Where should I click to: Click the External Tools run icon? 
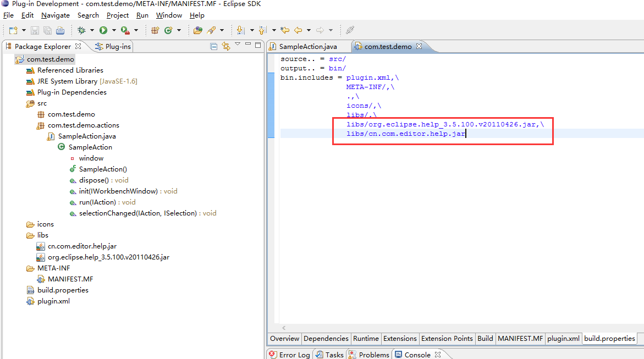125,30
